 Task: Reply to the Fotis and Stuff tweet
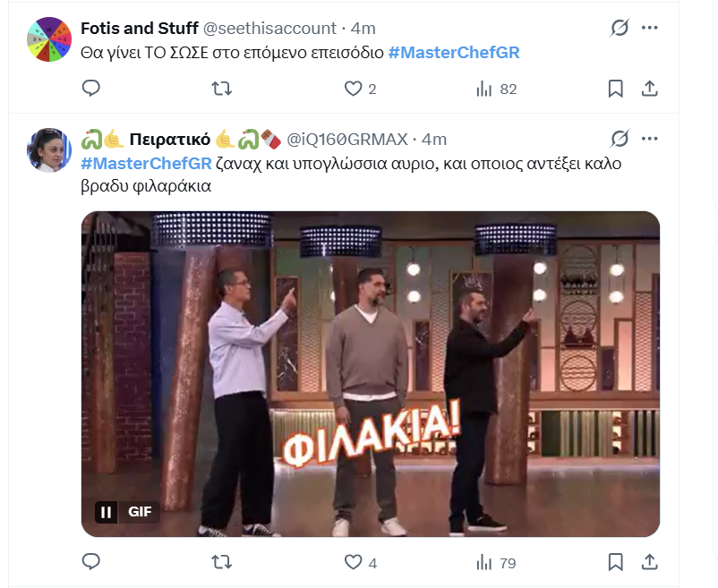click(90, 89)
